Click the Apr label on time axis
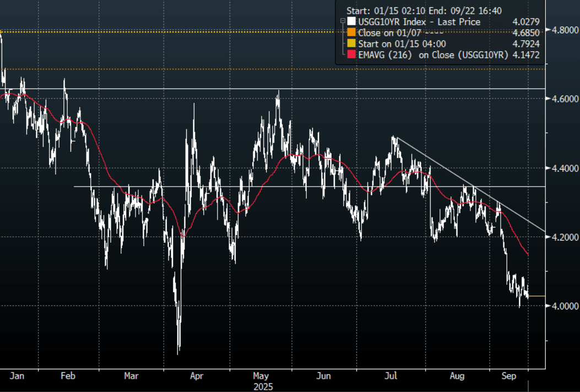 pyautogui.click(x=197, y=377)
